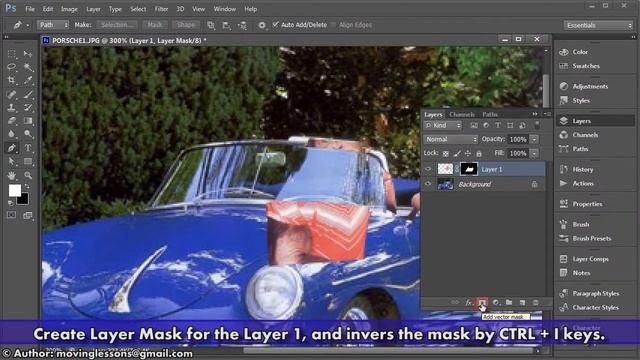The width and height of the screenshot is (640, 360).
Task: Change the screen mode
Action: click(x=28, y=215)
